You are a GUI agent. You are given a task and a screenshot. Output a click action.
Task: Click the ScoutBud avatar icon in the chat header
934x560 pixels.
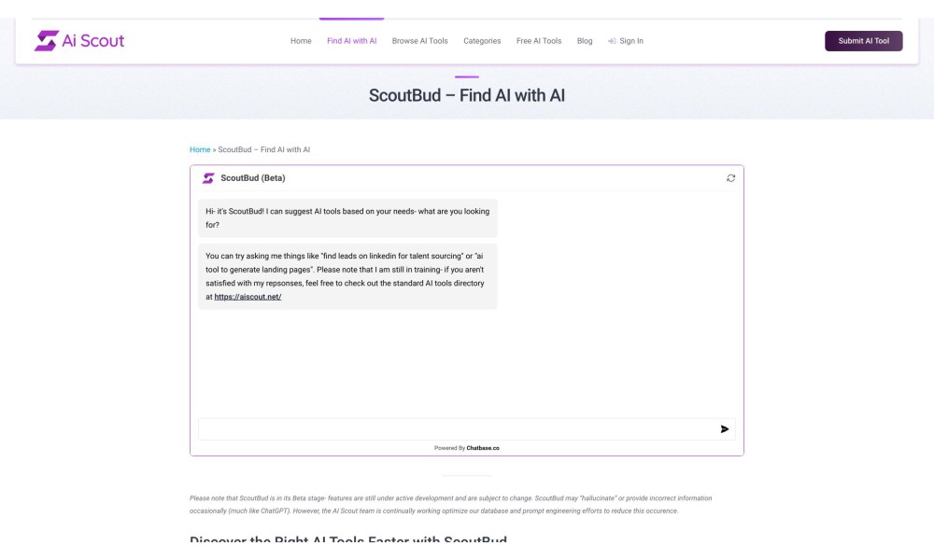pyautogui.click(x=208, y=178)
